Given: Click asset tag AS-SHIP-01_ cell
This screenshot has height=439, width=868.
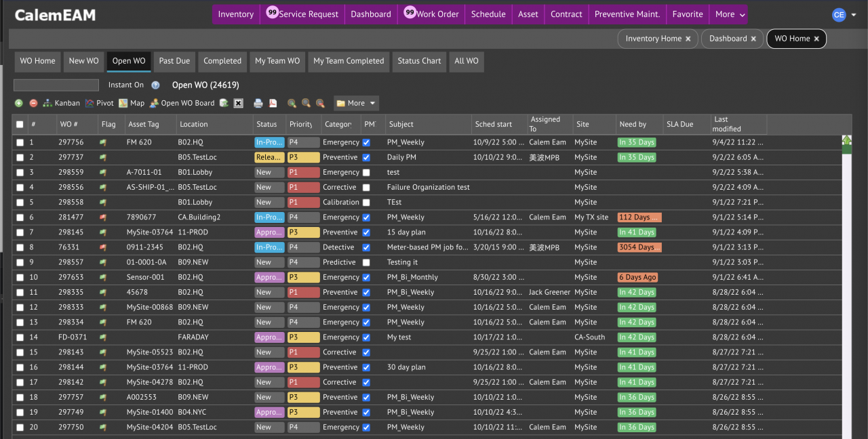Looking at the screenshot, I should [150, 188].
